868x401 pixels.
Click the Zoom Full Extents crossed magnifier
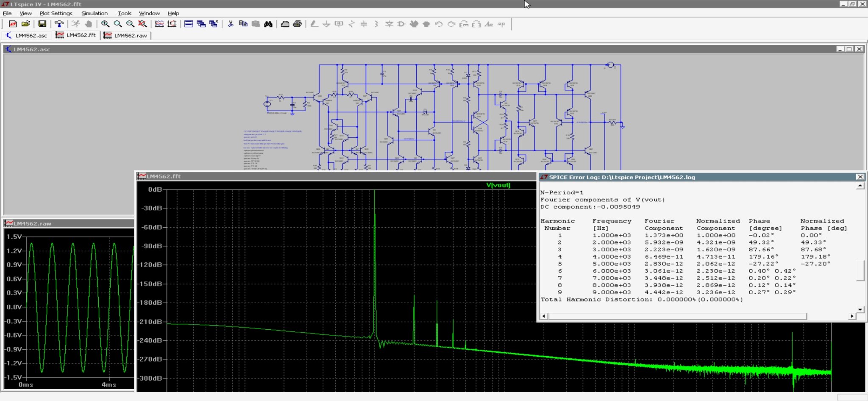point(143,24)
